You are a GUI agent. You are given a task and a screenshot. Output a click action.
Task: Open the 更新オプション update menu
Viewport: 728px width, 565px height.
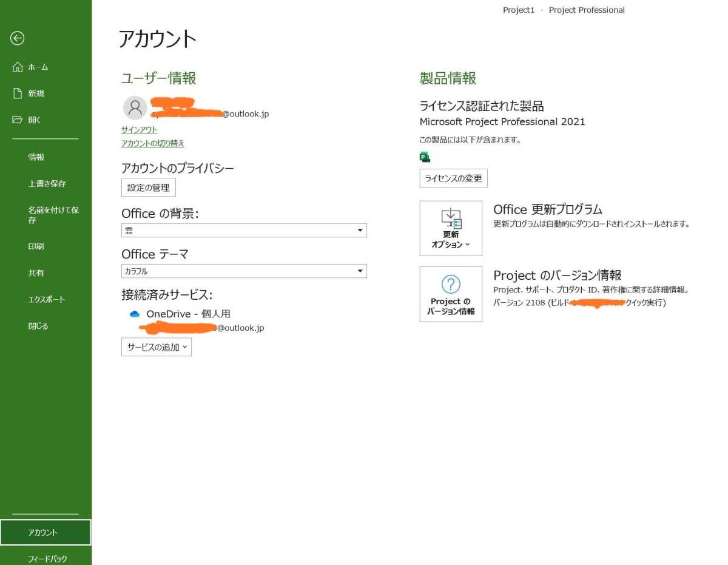[x=451, y=229]
